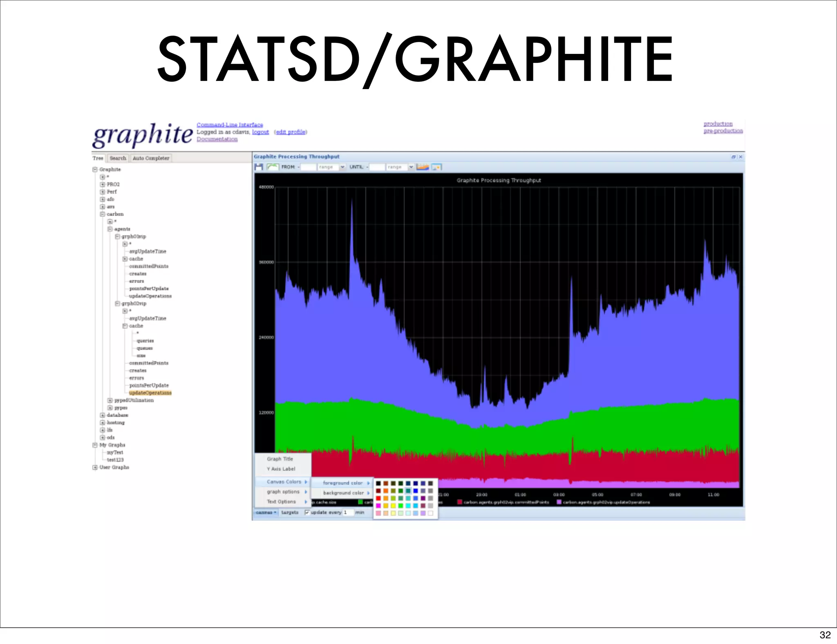Open the FROM range dropdown
This screenshot has height=644, width=837.
click(342, 167)
